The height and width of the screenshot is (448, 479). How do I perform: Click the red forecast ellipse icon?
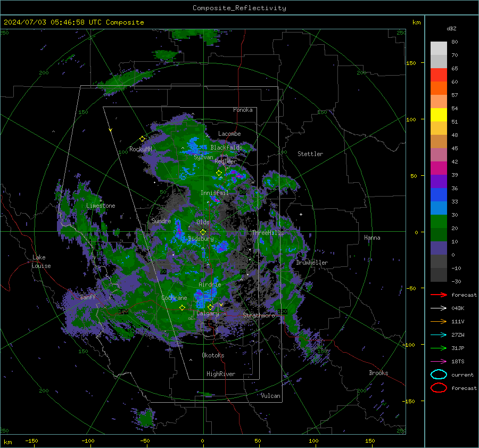[x=439, y=388]
